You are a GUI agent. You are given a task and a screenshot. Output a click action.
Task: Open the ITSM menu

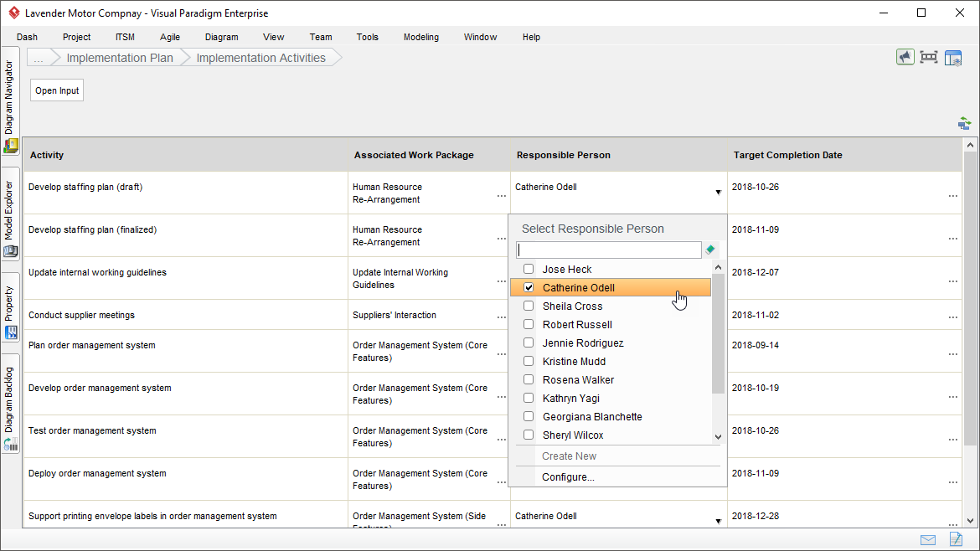[125, 37]
